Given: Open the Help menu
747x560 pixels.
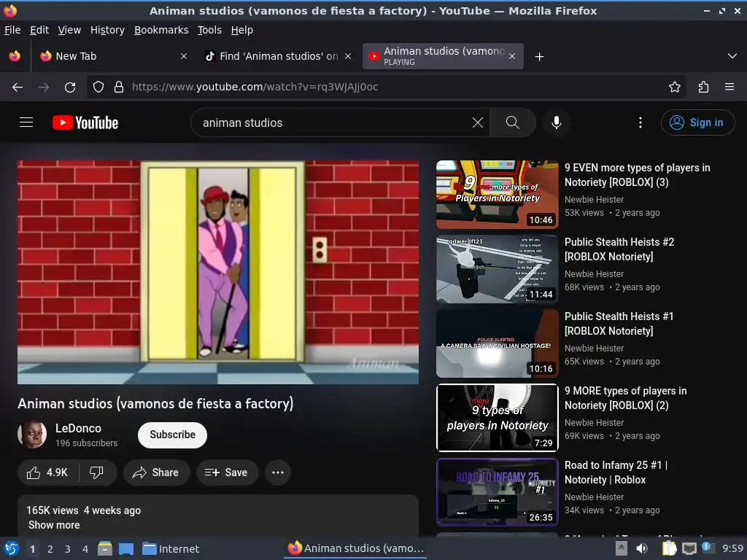Looking at the screenshot, I should pos(242,30).
